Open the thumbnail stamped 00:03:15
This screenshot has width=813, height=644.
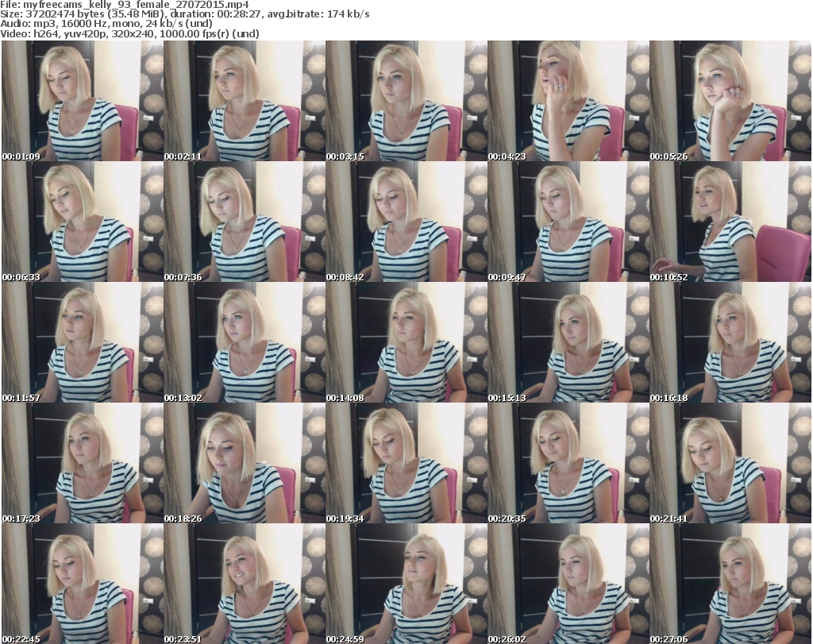tap(406, 101)
